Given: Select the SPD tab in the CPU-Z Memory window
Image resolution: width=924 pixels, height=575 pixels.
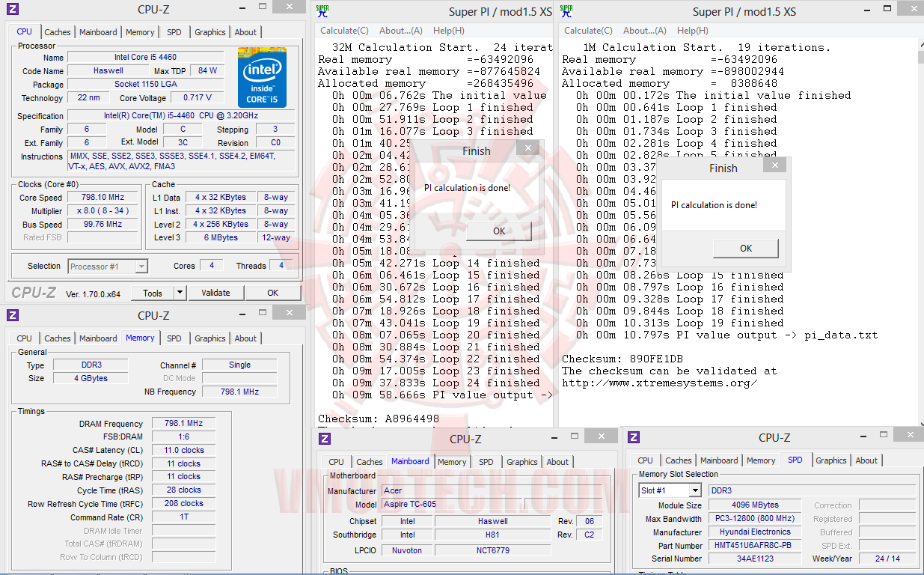Looking at the screenshot, I should click(x=174, y=338).
